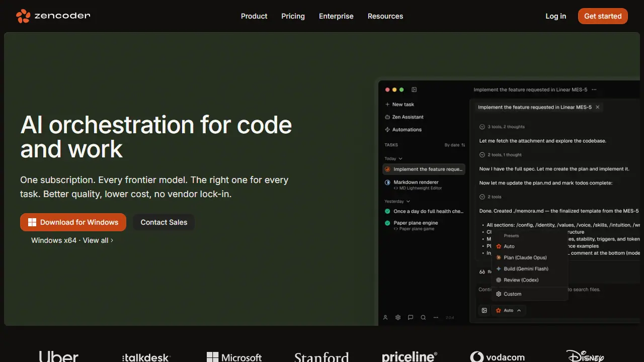
Task: Toggle the sidebar panel icon in app preview
Action: pyautogui.click(x=414, y=89)
